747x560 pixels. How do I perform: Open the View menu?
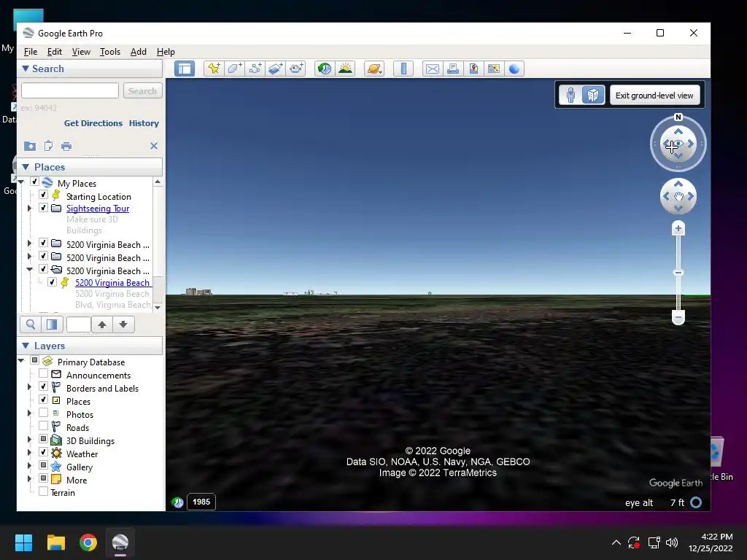81,52
